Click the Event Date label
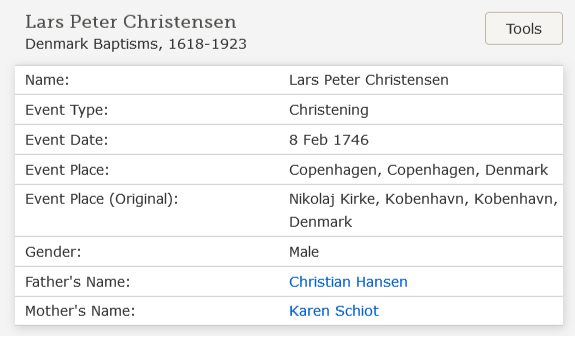The height and width of the screenshot is (363, 575). click(x=66, y=140)
